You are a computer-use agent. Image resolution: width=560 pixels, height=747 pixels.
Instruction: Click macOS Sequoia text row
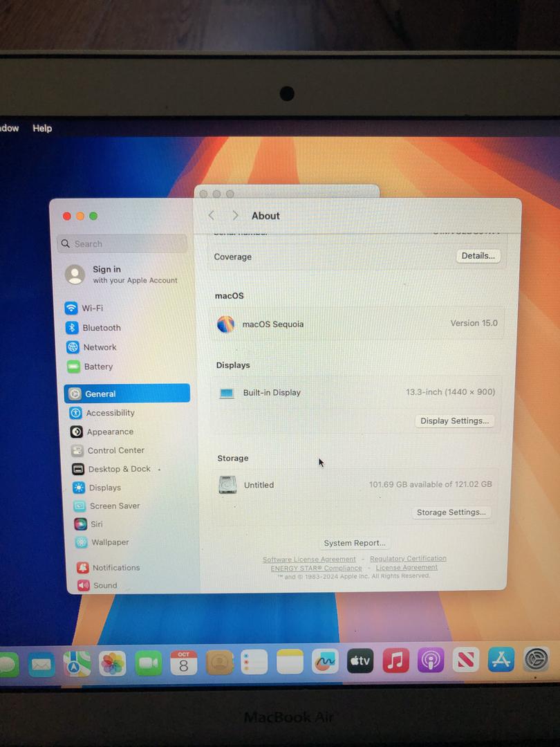[x=273, y=324]
